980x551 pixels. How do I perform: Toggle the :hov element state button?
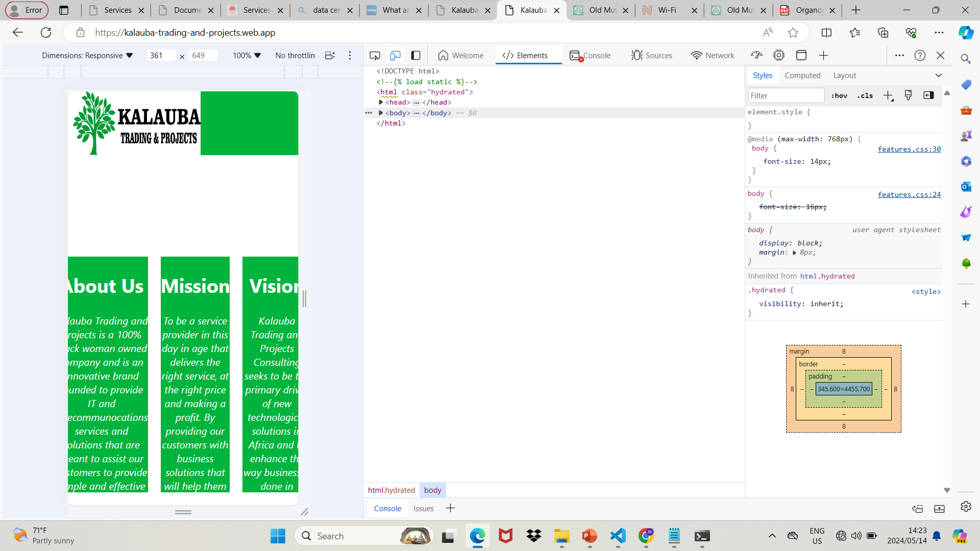click(x=839, y=95)
